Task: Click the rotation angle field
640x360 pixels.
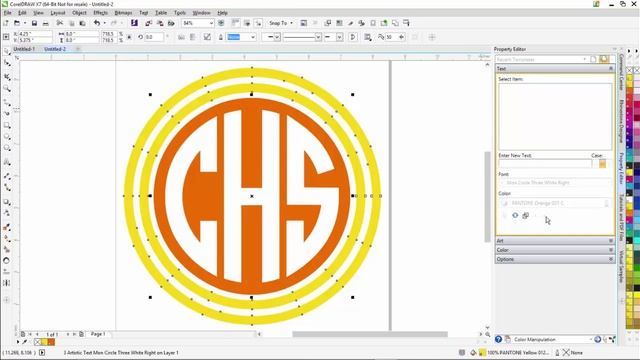Action: [155, 37]
